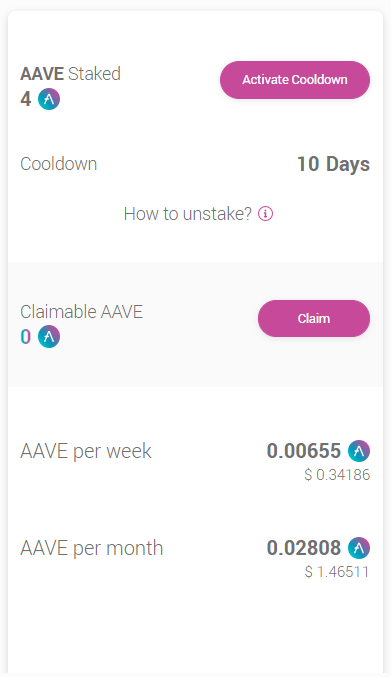
Task: Click the claimable amount 0
Action: (26, 337)
